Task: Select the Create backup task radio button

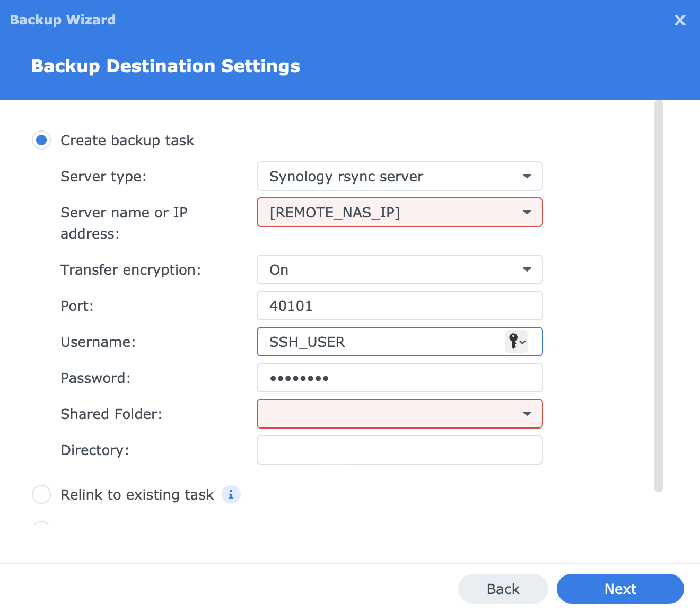Action: tap(41, 141)
